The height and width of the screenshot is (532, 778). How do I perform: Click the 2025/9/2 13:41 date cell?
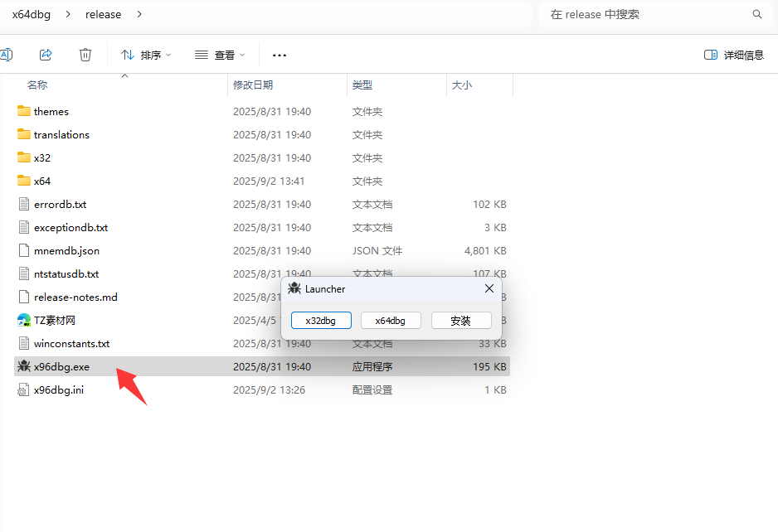coord(269,181)
